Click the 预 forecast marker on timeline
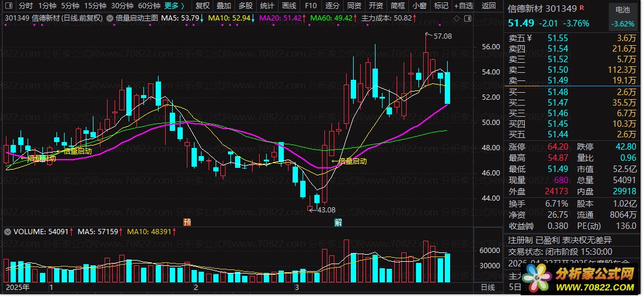Viewport: 644px width, 297px height. pyautogui.click(x=187, y=222)
